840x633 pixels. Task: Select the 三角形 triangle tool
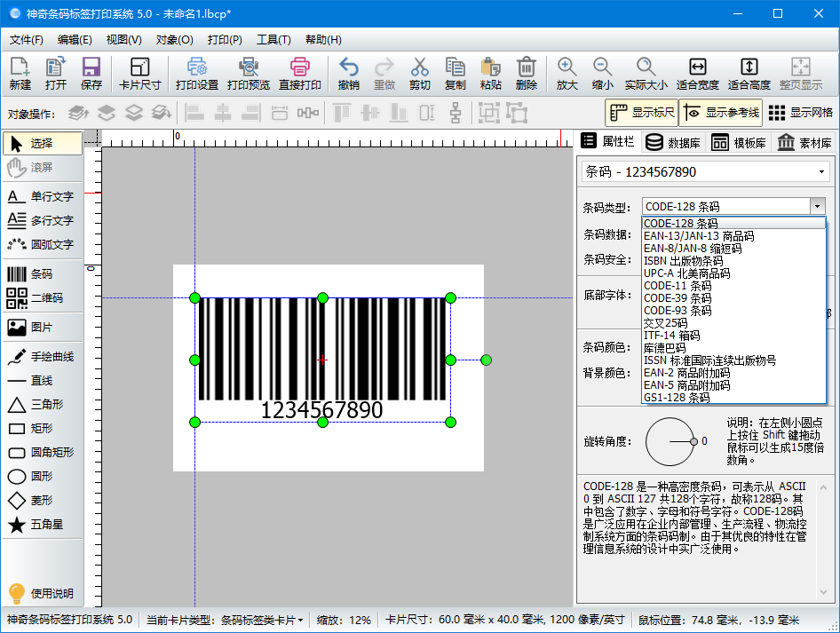tap(43, 404)
